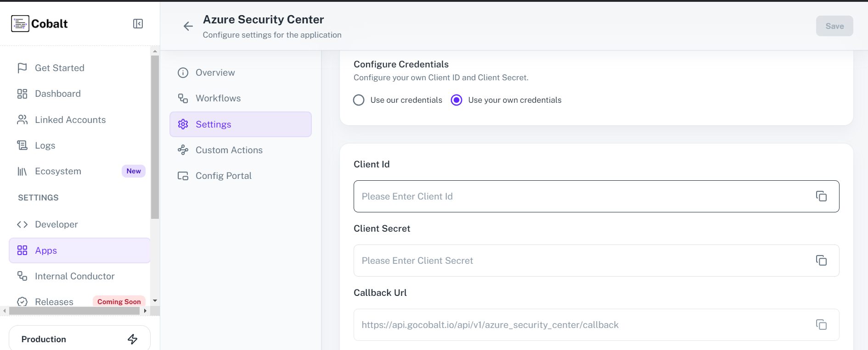Click the Production lightning bolt icon

(132, 339)
